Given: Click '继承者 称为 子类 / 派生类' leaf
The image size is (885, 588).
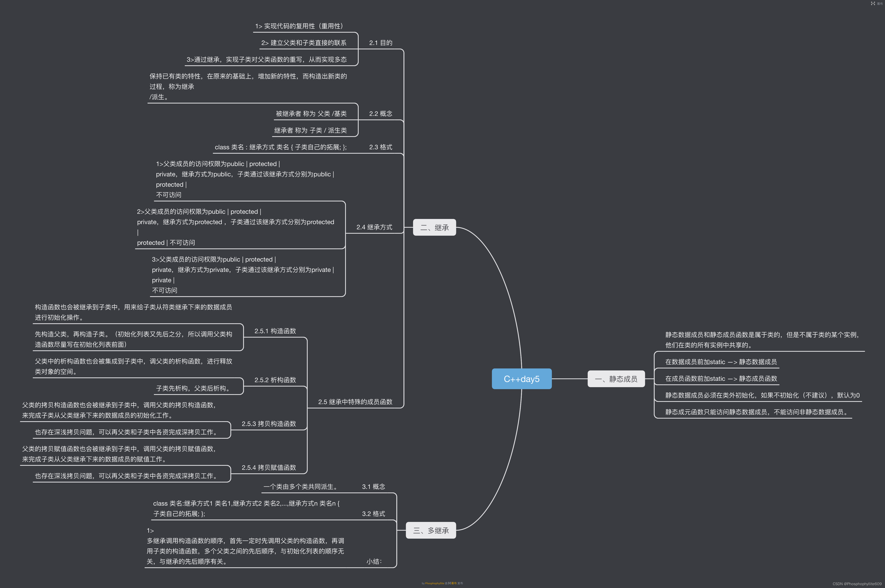Looking at the screenshot, I should point(310,130).
